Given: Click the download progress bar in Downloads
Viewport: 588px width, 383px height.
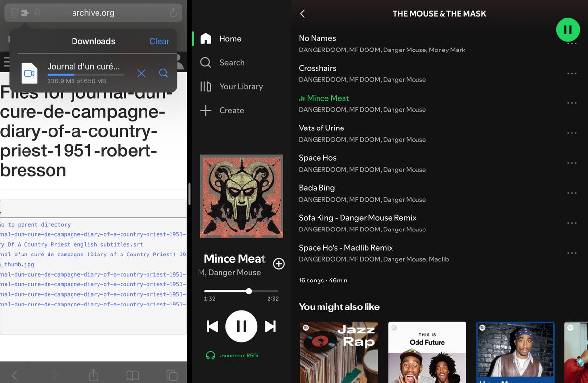Looking at the screenshot, I should (x=86, y=75).
